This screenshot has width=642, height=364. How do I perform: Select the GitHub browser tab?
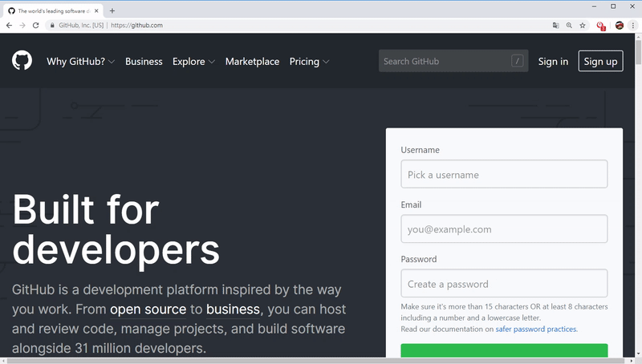point(53,11)
